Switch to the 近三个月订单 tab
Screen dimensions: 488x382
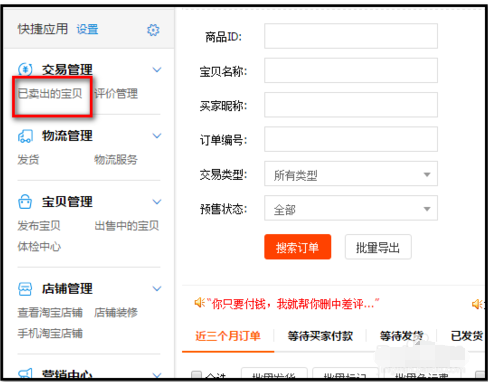click(228, 336)
